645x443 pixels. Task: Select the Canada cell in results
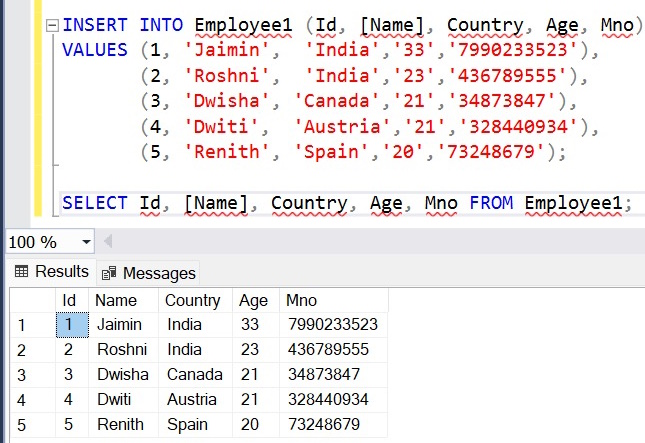(192, 374)
